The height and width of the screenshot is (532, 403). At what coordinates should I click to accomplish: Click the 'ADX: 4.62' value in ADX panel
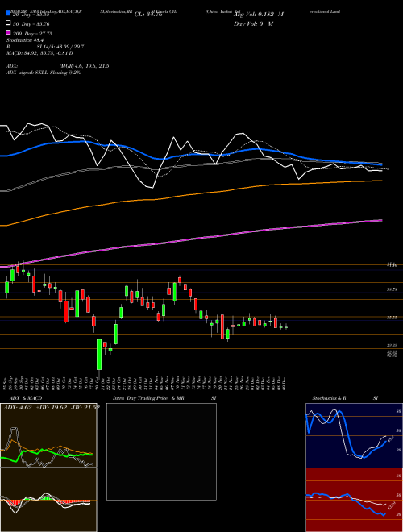click(17, 407)
